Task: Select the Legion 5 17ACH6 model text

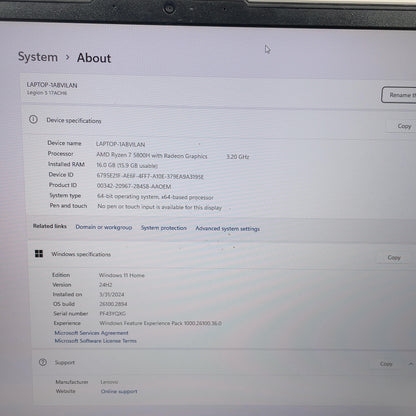Action: [x=47, y=93]
